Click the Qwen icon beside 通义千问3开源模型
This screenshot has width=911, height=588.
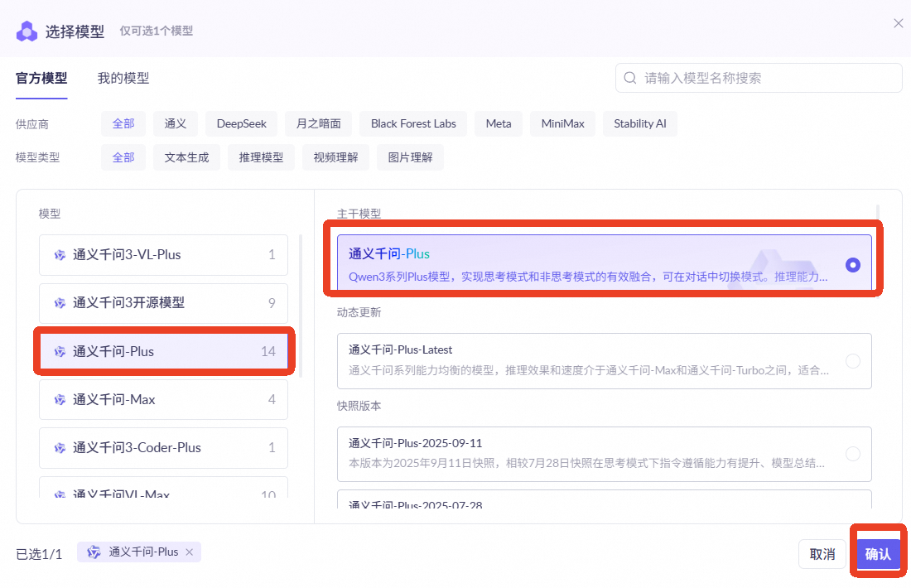coord(60,303)
